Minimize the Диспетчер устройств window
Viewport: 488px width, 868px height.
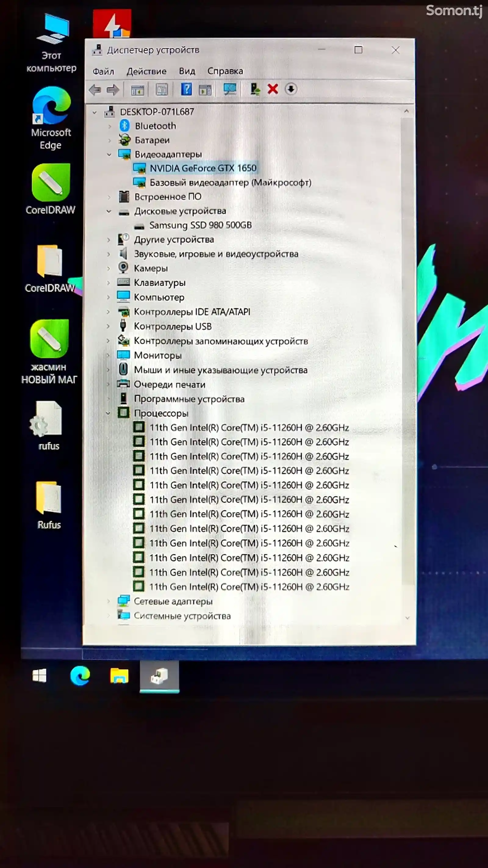pos(322,49)
